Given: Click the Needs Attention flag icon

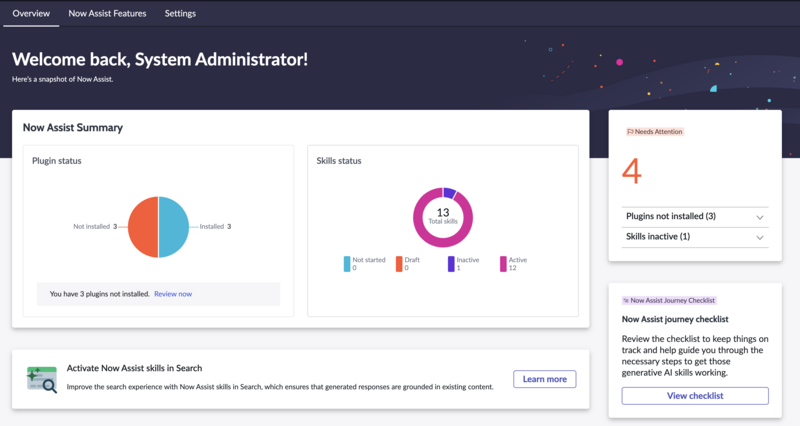Looking at the screenshot, I should coord(630,132).
